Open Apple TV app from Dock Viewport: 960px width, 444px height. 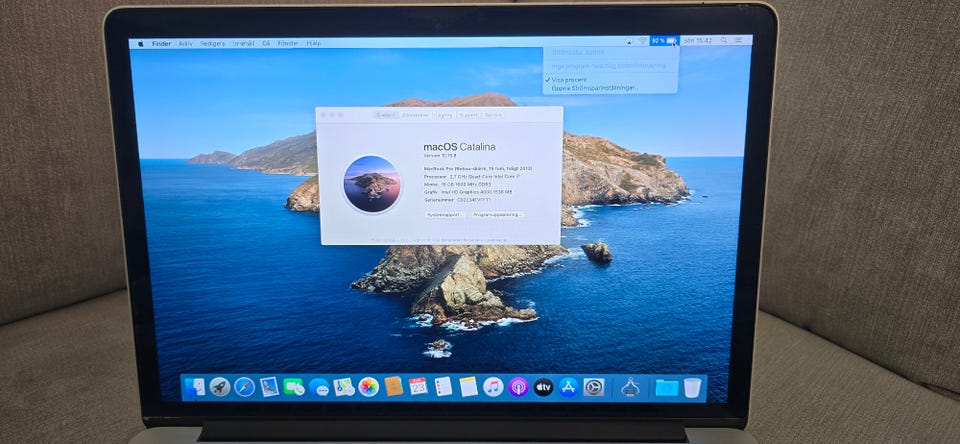[543, 386]
